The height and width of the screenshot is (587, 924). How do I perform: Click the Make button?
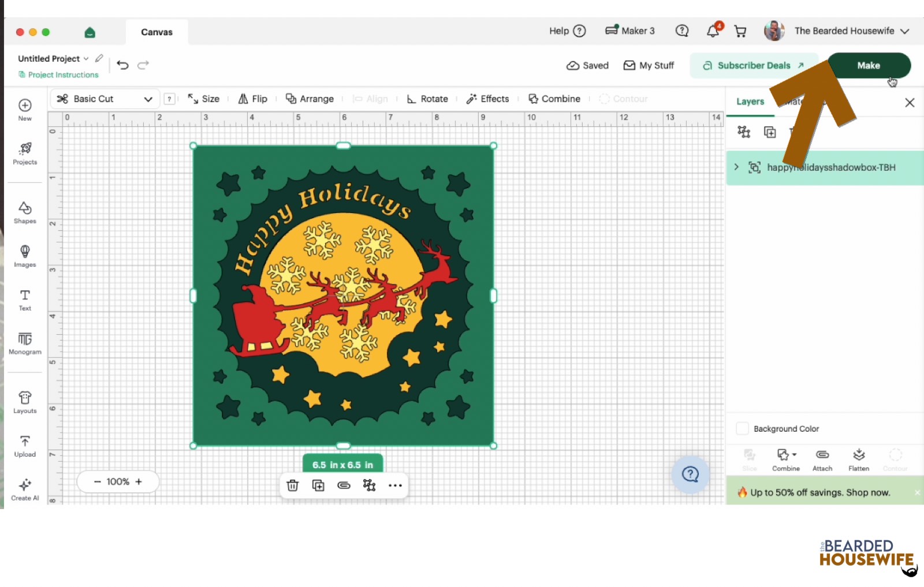pyautogui.click(x=869, y=65)
